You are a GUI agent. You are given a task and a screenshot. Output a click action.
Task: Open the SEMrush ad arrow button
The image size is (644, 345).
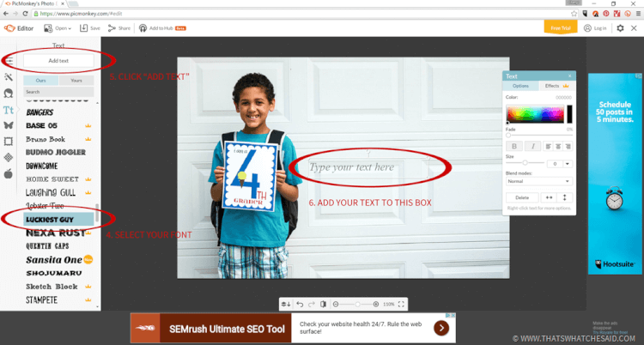click(x=441, y=328)
